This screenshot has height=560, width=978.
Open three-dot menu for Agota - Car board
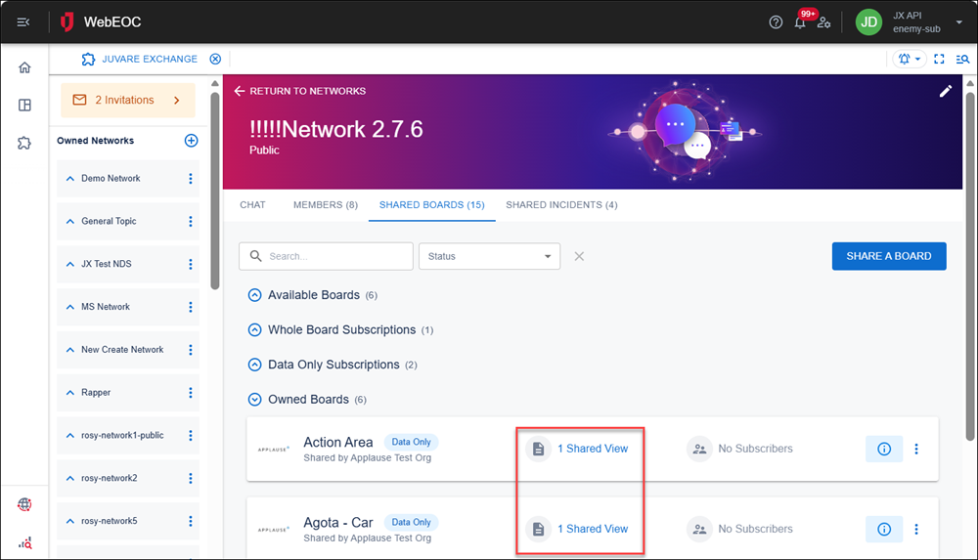(x=916, y=529)
